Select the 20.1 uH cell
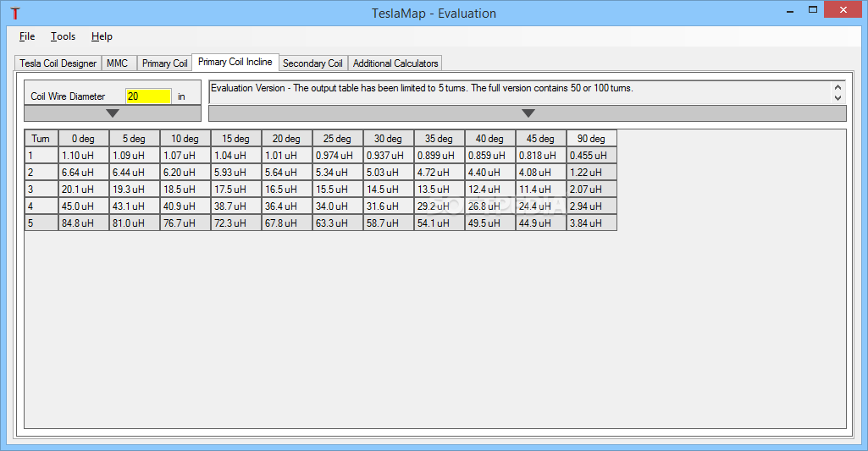Screen dimensions: 868x451 (x=84, y=190)
